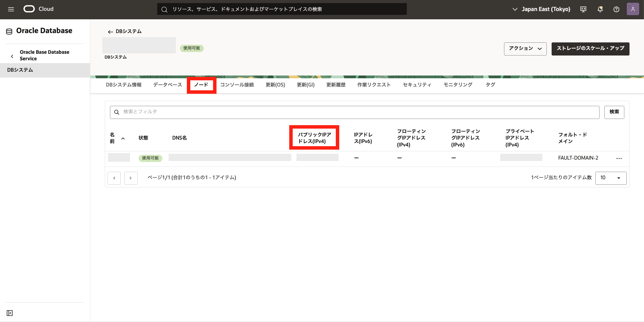Expand the Japan East (Tokyo) region selector

coord(541,9)
